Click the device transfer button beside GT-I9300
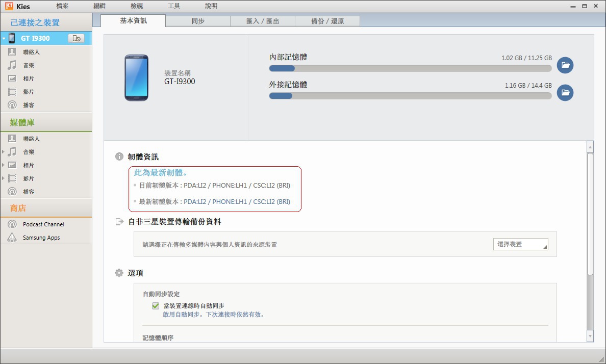 [76, 38]
